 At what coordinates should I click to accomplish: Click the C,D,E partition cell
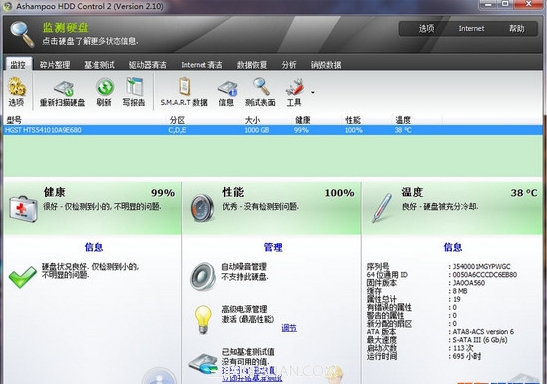177,130
